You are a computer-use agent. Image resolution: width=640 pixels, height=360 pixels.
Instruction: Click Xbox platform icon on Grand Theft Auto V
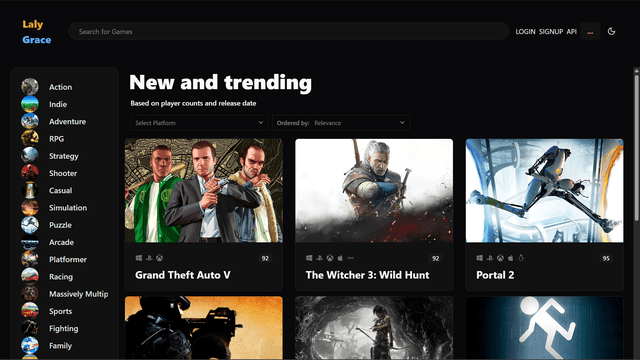[160, 258]
